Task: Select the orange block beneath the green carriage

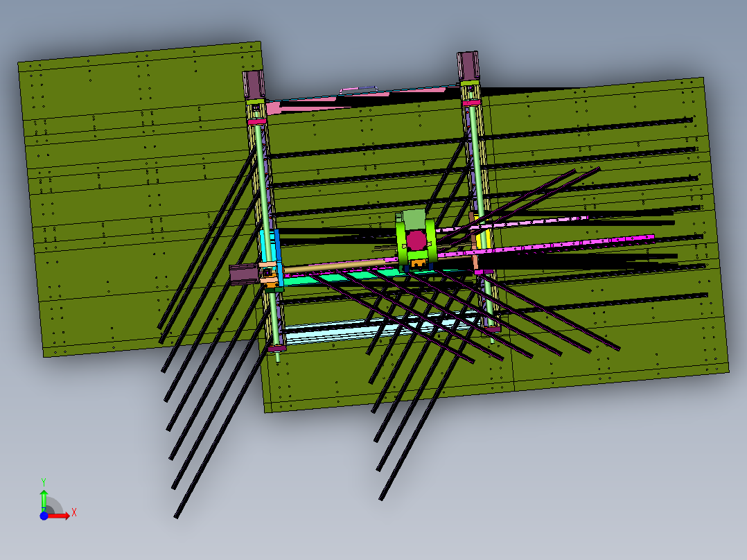Action: coord(419,263)
